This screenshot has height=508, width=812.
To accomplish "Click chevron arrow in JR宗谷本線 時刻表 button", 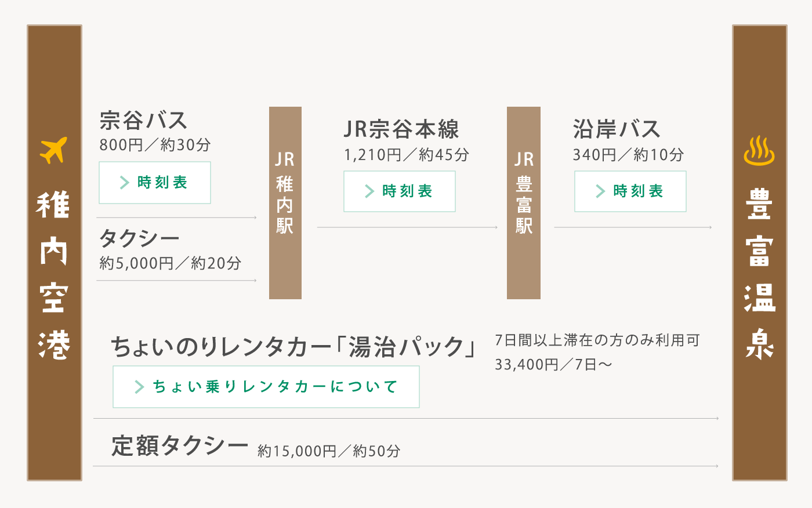I will [369, 191].
